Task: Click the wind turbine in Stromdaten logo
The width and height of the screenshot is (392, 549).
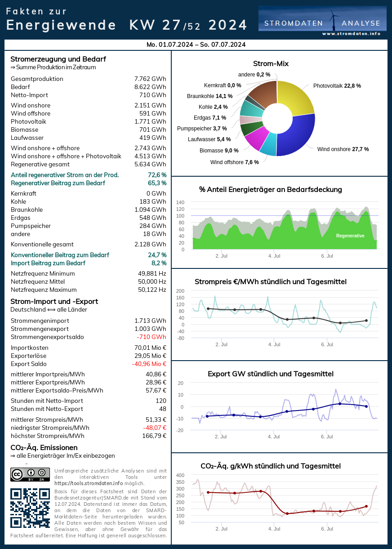Action: (334, 20)
